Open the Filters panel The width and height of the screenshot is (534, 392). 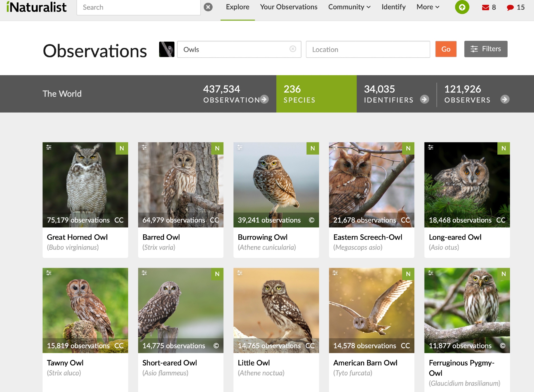[x=486, y=49]
